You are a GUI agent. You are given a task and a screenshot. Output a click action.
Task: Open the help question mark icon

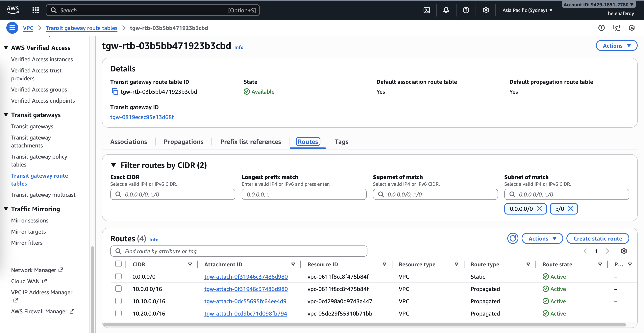click(x=466, y=10)
